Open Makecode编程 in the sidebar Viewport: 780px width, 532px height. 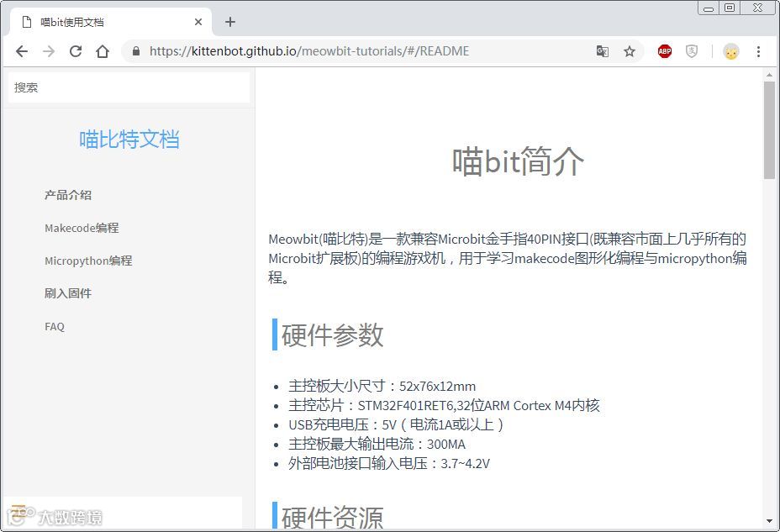[82, 228]
